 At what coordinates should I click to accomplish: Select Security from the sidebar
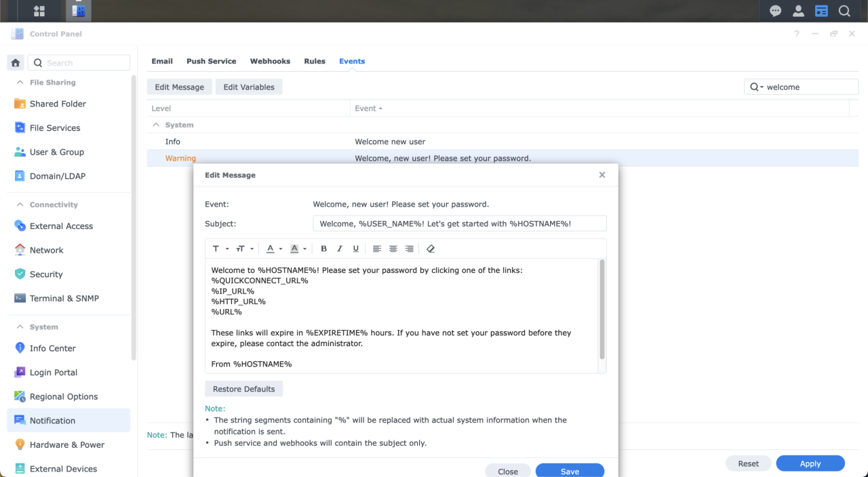[45, 274]
